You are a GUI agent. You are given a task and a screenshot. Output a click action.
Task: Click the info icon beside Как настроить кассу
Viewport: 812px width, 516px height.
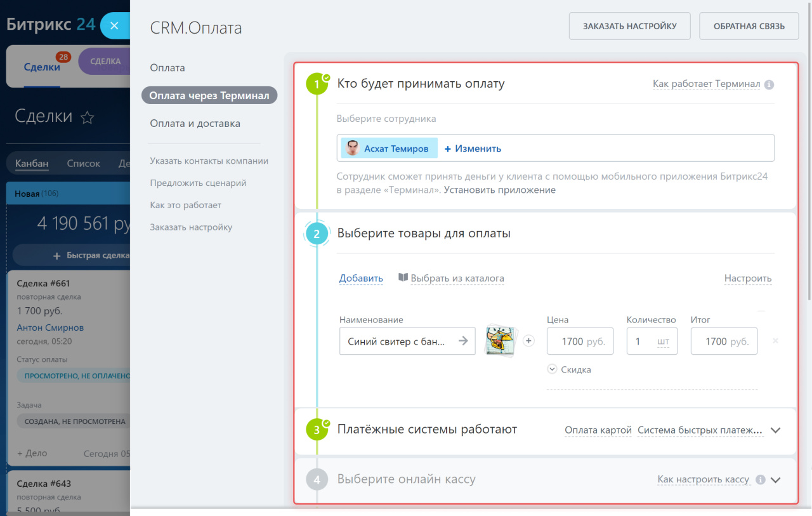760,480
